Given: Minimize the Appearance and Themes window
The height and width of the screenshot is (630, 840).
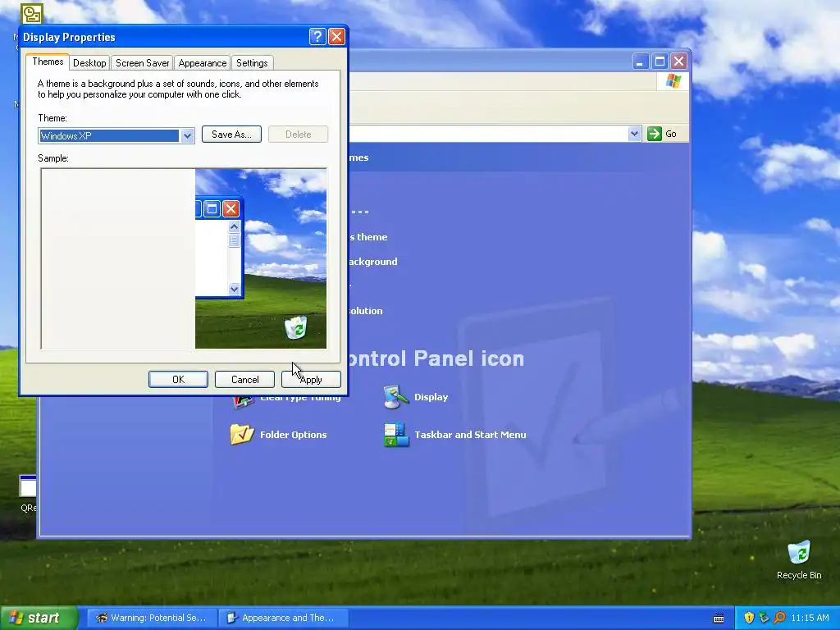Looking at the screenshot, I should [640, 61].
